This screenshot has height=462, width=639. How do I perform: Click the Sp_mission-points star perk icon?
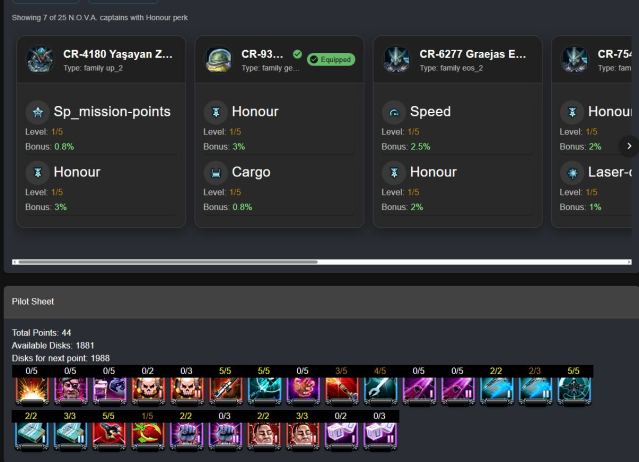[38, 112]
